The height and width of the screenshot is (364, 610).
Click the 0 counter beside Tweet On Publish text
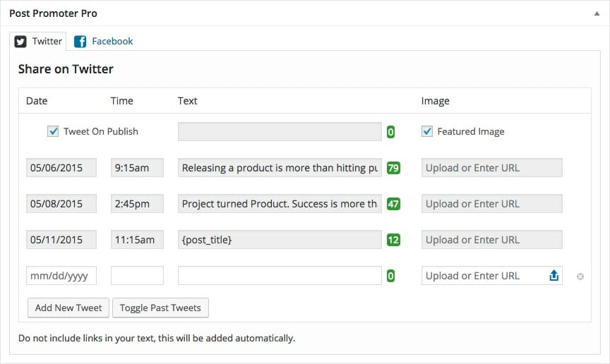390,132
